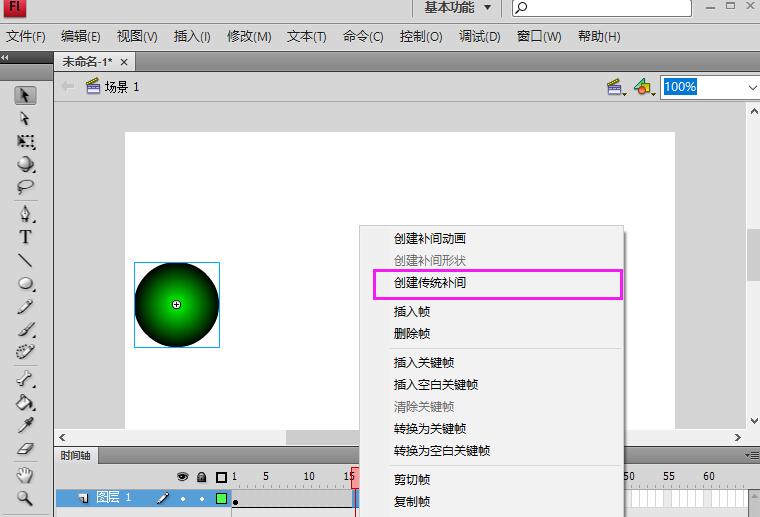The image size is (760, 517).
Task: Open the 修改(M) menu
Action: tap(249, 36)
